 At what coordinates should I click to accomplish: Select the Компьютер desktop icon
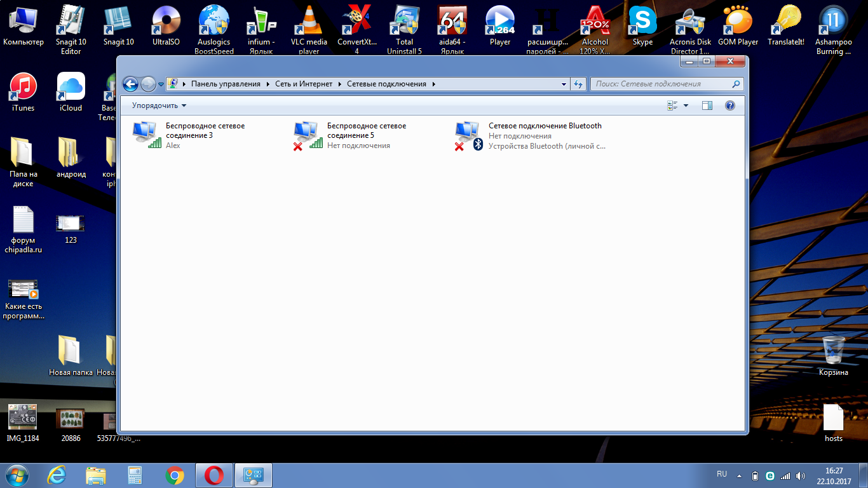[24, 25]
